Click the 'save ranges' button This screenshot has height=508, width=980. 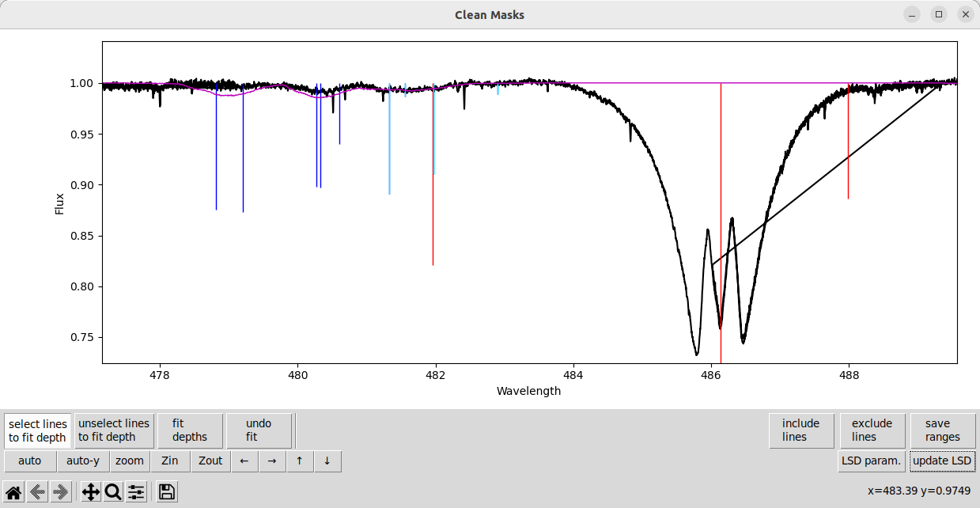coord(943,430)
